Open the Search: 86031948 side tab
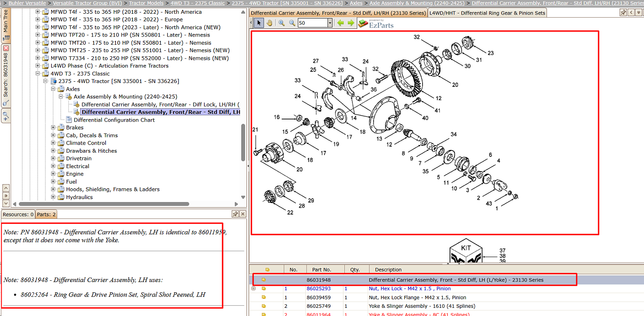Image resolution: width=644 pixels, height=316 pixels. coord(6,75)
